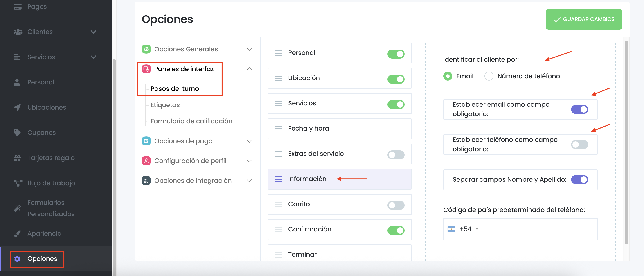Click the Tarjetas regalo gift icon

pyautogui.click(x=17, y=158)
